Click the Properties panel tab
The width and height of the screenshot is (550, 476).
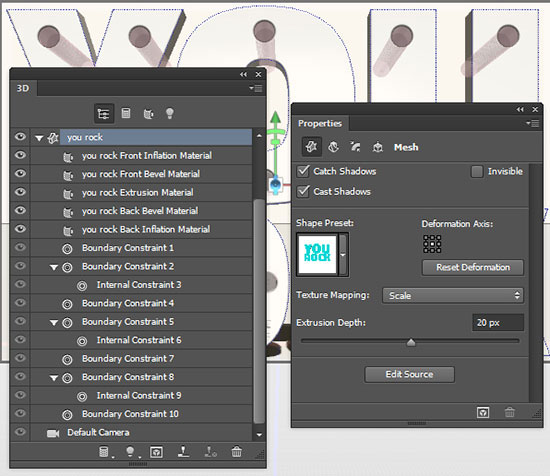click(320, 123)
